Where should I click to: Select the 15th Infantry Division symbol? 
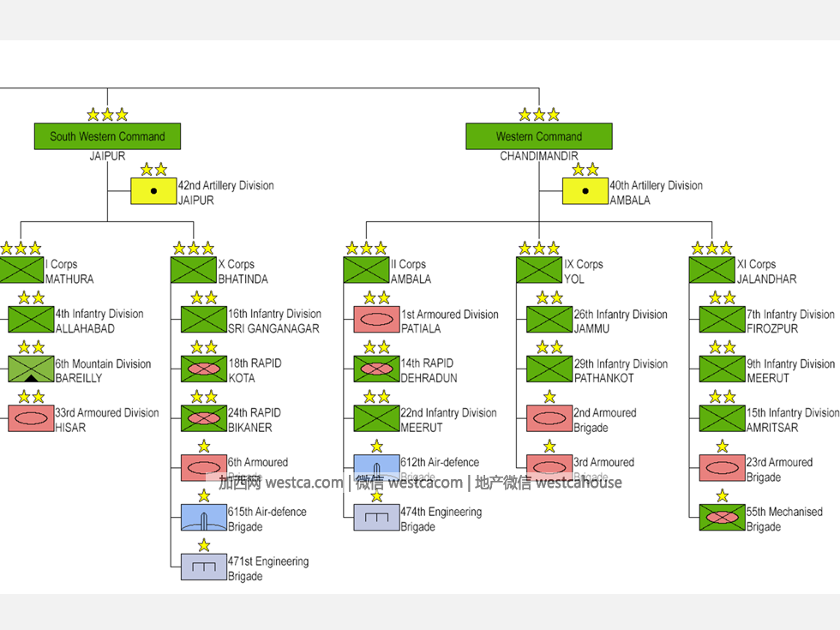click(x=722, y=418)
